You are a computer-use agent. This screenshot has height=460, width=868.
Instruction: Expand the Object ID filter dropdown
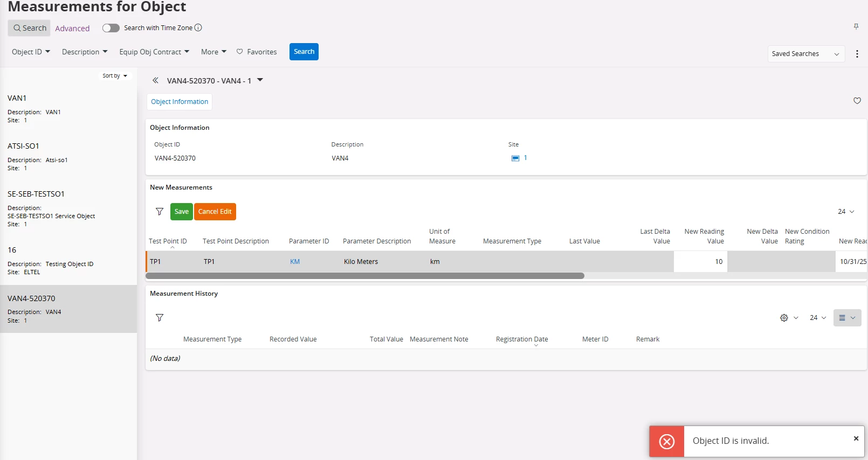(x=31, y=52)
